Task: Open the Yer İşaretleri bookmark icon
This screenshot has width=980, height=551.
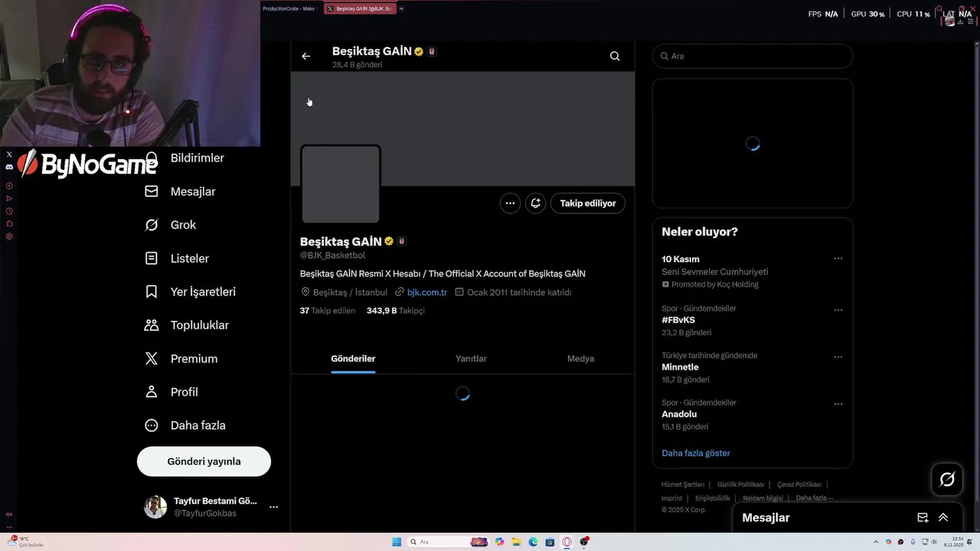Action: pyautogui.click(x=152, y=292)
